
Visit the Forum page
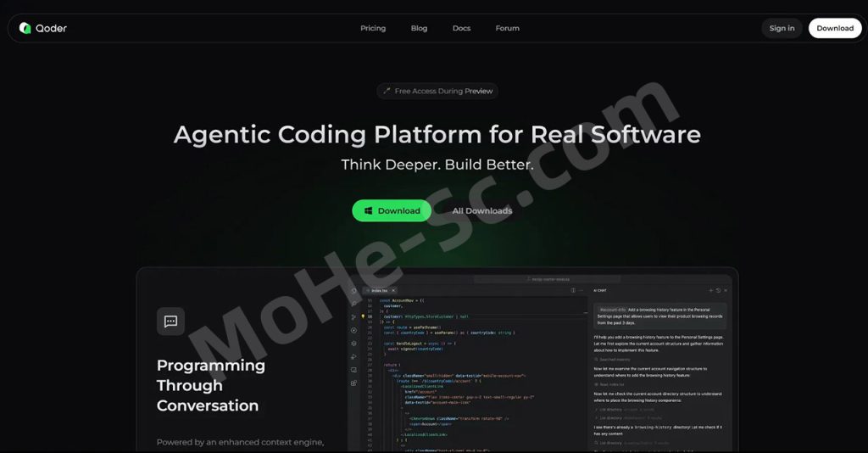(507, 28)
